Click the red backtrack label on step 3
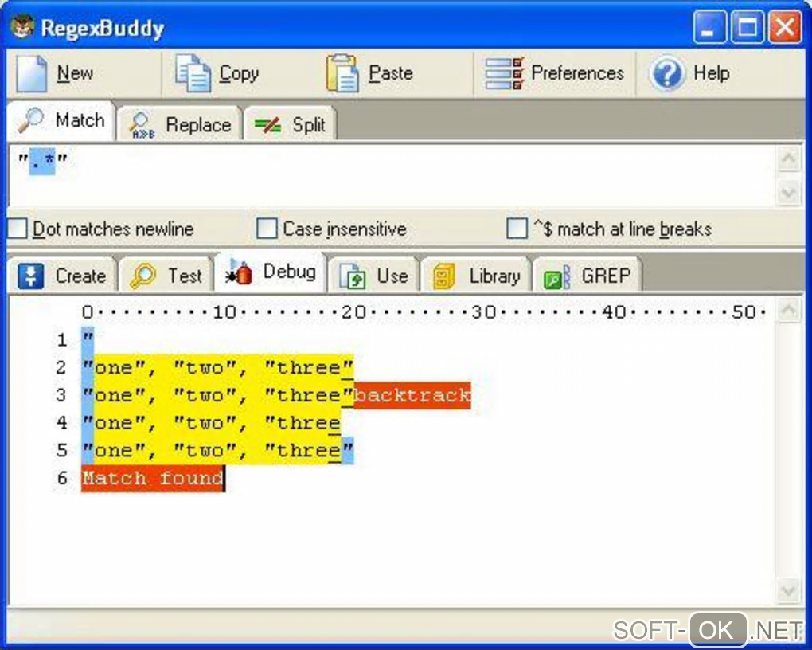 [x=412, y=395]
